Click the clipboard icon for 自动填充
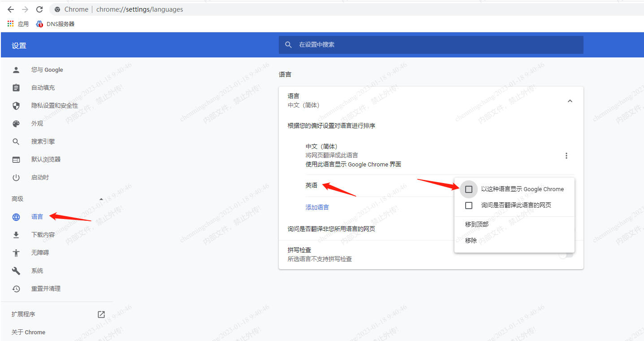 16,87
